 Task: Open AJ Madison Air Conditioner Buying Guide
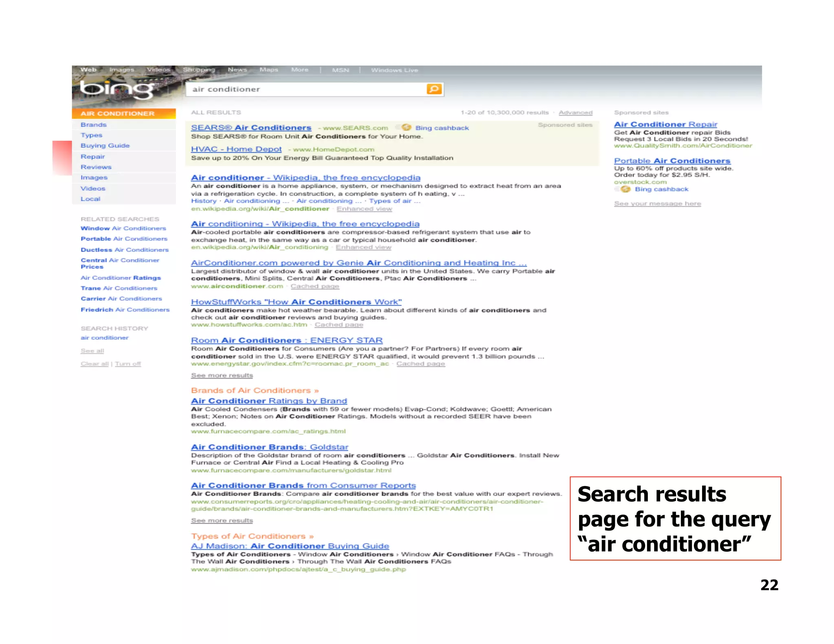(290, 546)
